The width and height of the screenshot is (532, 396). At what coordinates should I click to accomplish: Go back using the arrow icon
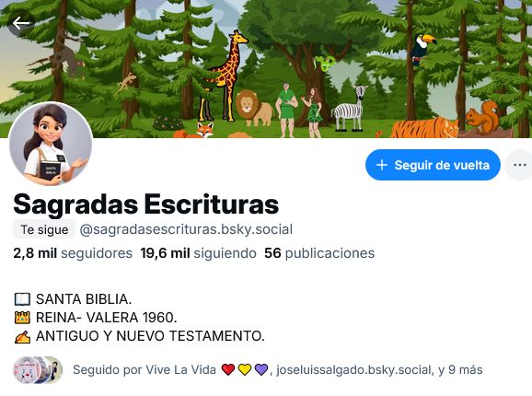20,23
